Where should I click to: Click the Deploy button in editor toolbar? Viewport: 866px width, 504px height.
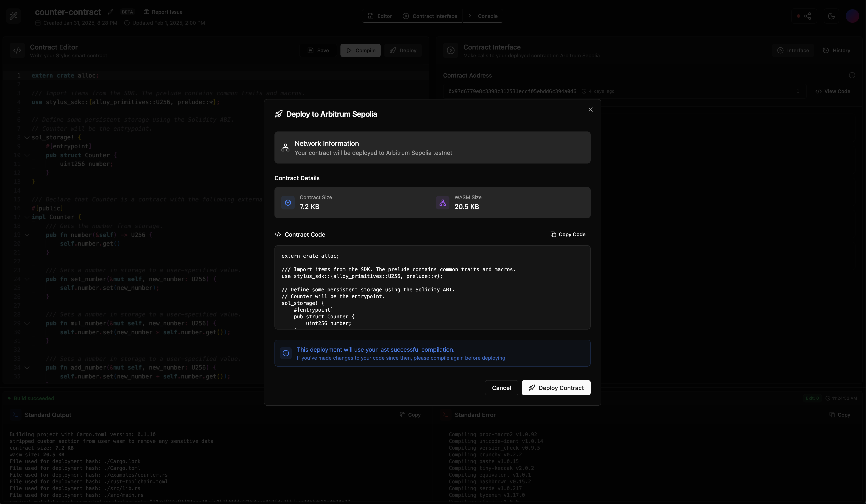click(403, 50)
